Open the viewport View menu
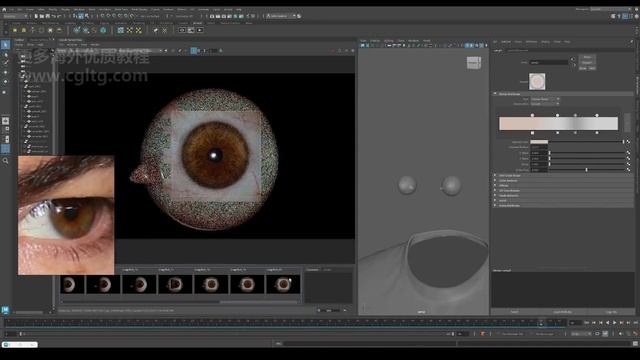This screenshot has height=360, width=640. (363, 41)
